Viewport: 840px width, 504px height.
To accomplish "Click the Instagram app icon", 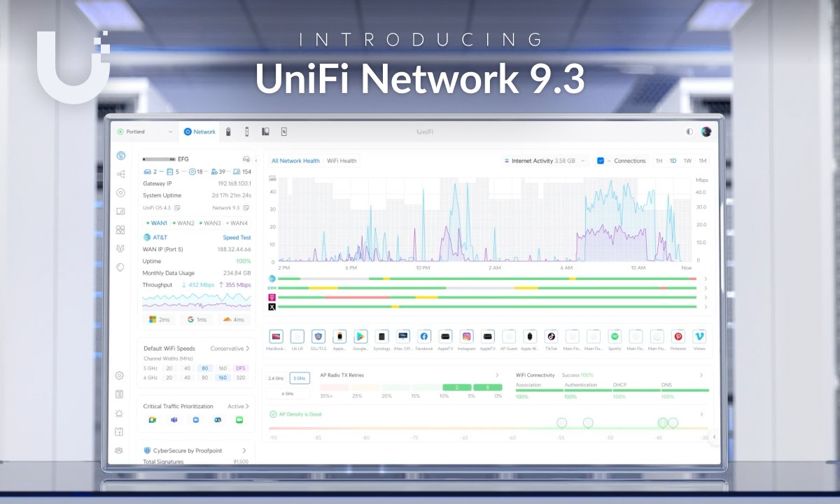I will 467,337.
